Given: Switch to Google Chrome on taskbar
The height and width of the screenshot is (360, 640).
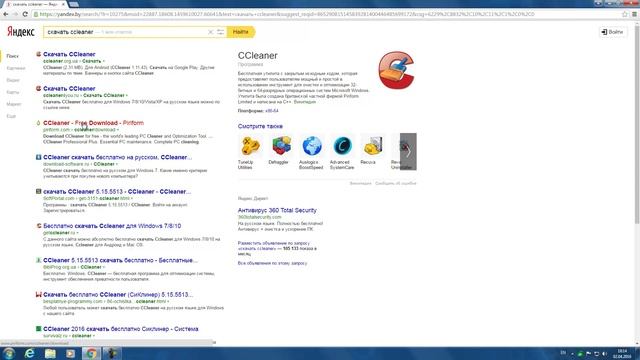Looking at the screenshot, I should pyautogui.click(x=91, y=353).
